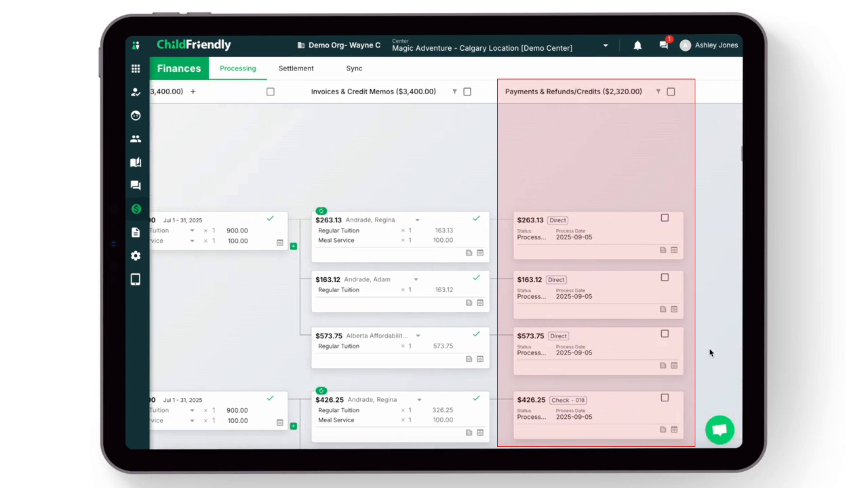Click 163.13 Regular Tuition amount
This screenshot has height=488, width=868.
coord(444,230)
